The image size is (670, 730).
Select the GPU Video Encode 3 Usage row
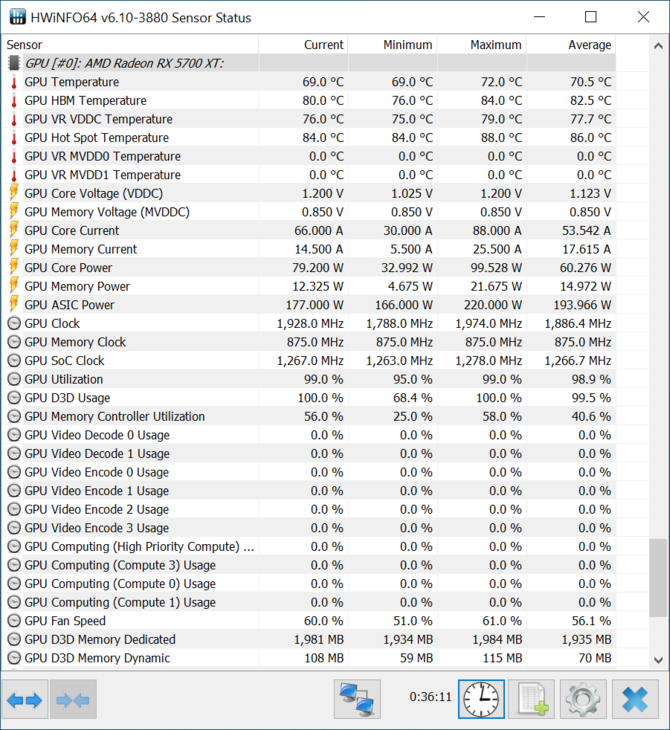point(311,528)
